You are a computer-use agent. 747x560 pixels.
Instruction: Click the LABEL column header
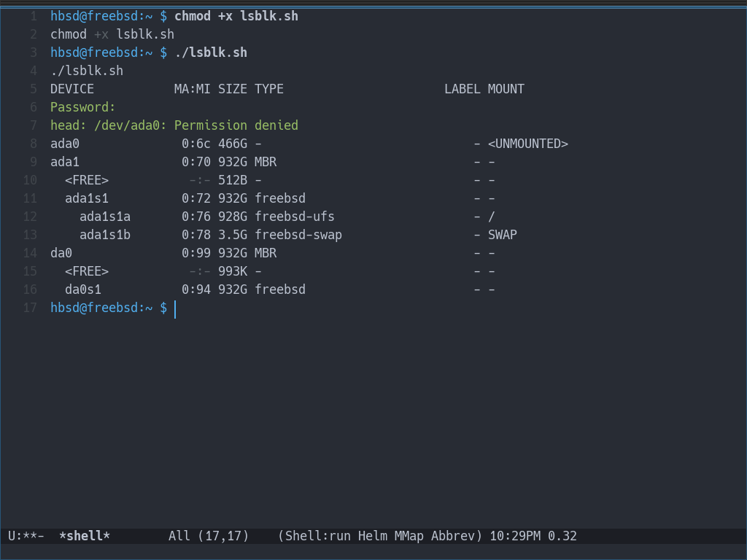[462, 89]
